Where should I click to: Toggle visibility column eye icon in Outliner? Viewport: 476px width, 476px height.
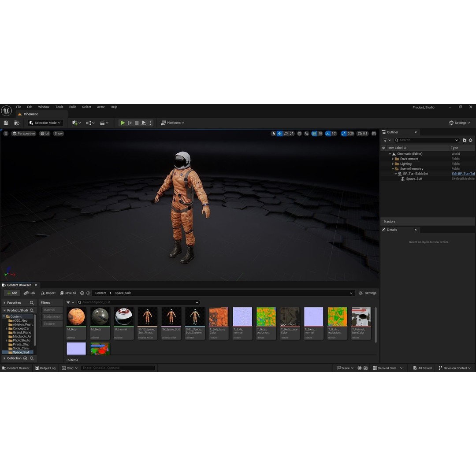point(383,148)
